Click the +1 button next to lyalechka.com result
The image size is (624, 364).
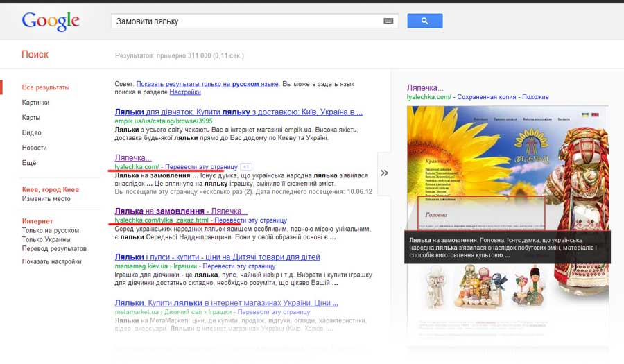pos(246,167)
